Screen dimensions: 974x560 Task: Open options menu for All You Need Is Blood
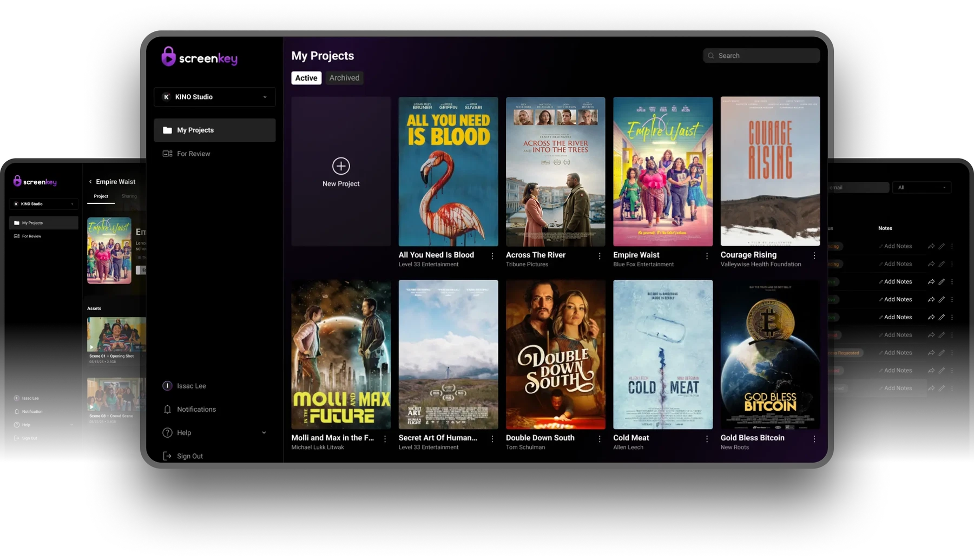click(x=492, y=256)
